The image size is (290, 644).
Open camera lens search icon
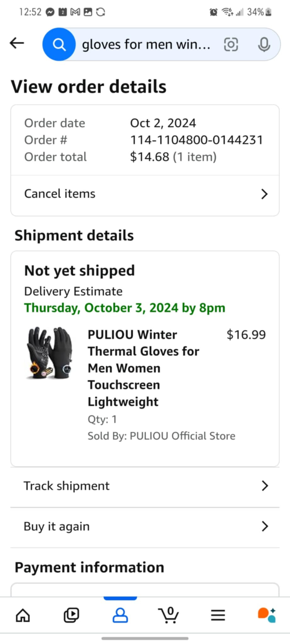point(231,44)
